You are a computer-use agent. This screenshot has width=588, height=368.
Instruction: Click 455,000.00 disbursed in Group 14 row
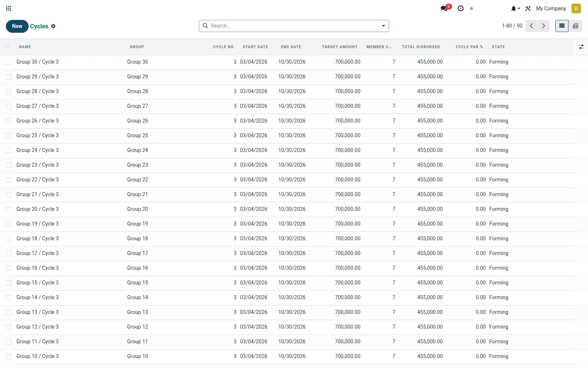(x=430, y=297)
